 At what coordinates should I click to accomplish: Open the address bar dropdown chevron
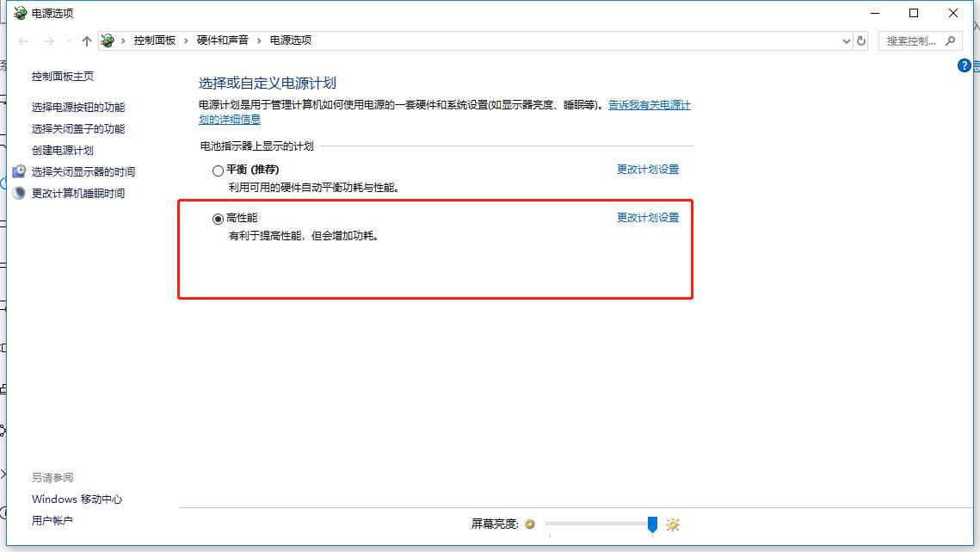point(846,40)
